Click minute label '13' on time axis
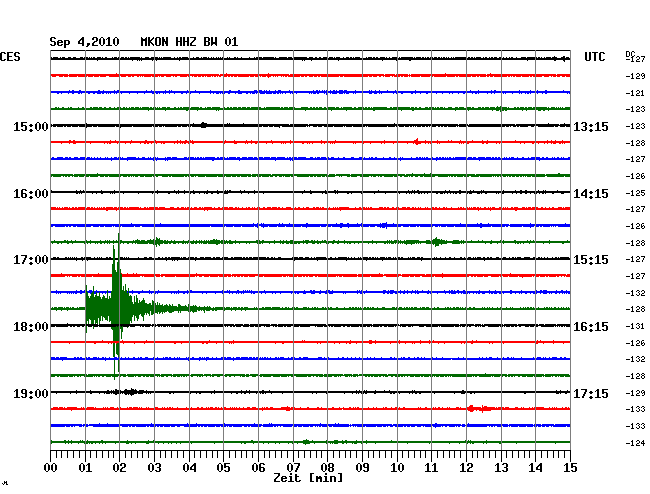The width and height of the screenshot is (650, 494). click(501, 467)
